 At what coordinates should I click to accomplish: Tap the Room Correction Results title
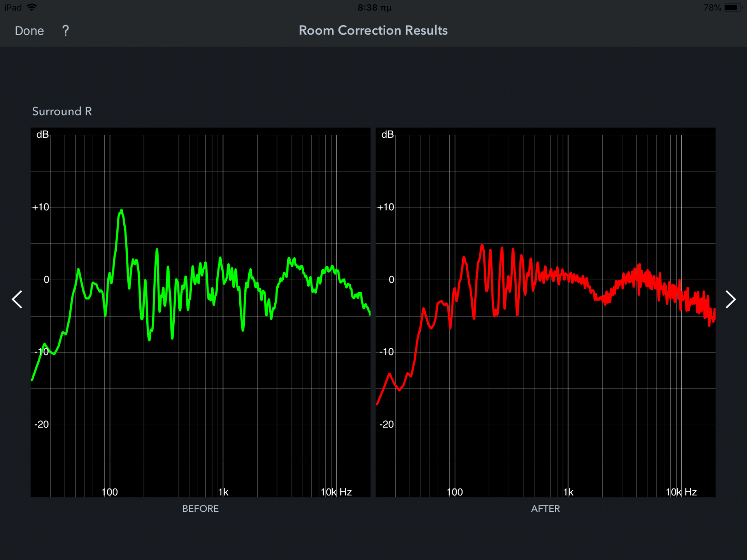coord(373,30)
